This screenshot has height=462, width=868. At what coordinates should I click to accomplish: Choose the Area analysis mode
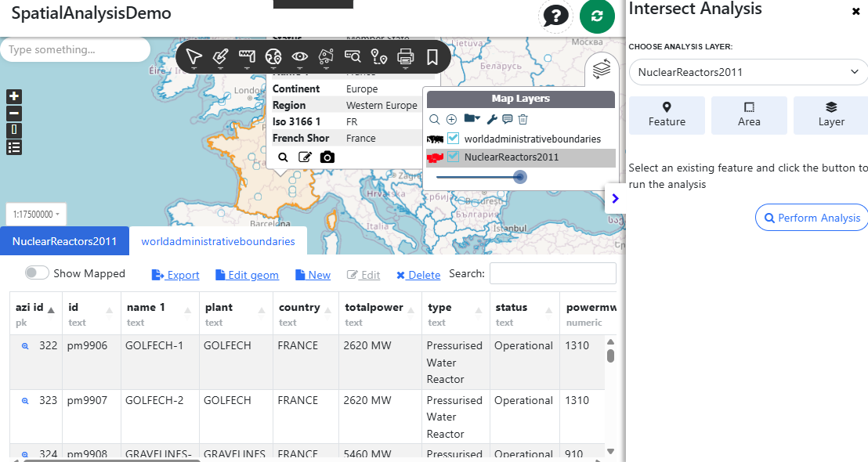pos(749,115)
